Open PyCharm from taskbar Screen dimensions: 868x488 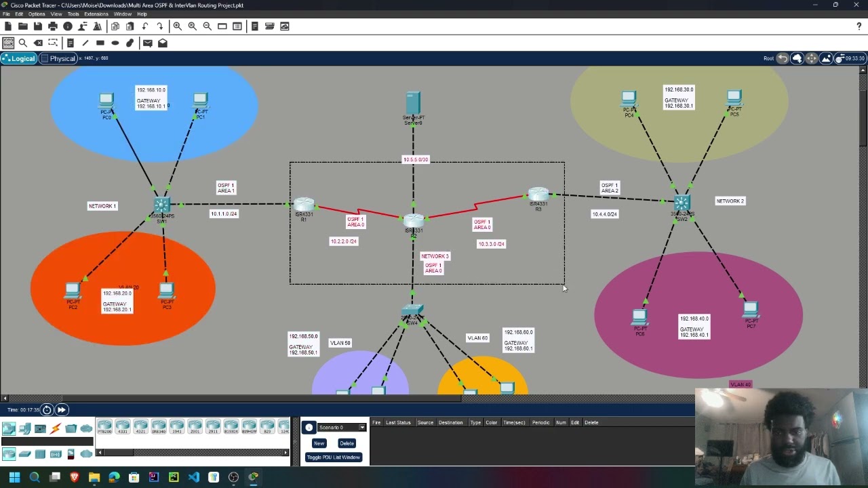pos(174,477)
